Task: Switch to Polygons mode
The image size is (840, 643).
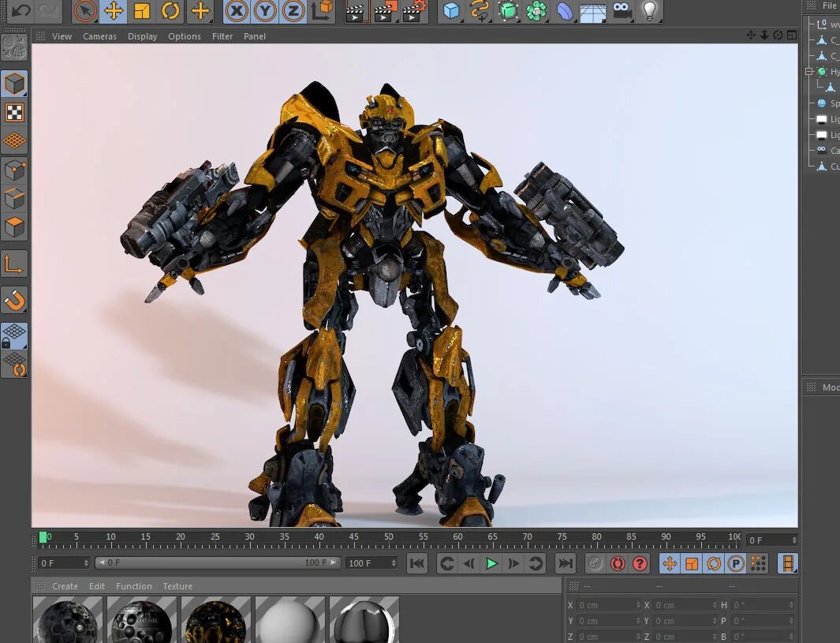Action: (14, 227)
